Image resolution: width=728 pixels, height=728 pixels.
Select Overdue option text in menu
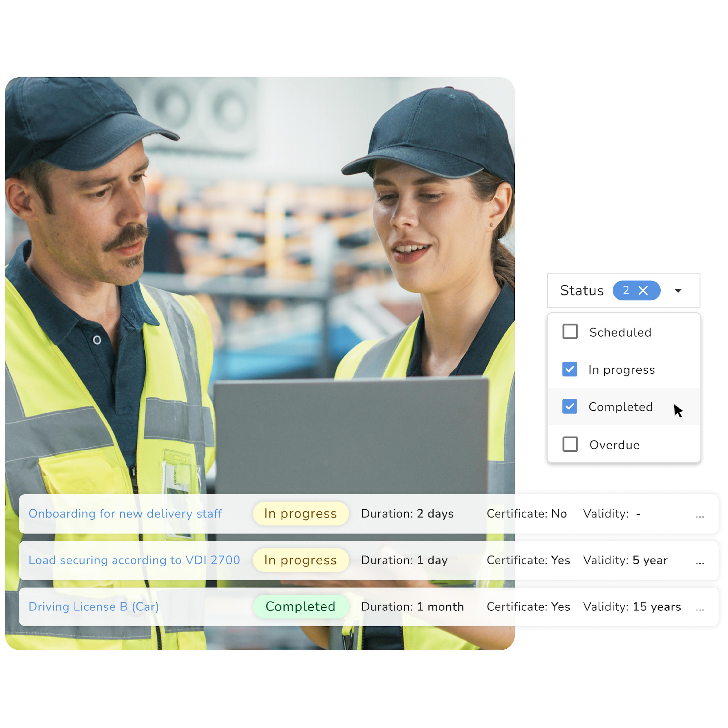[x=614, y=445]
